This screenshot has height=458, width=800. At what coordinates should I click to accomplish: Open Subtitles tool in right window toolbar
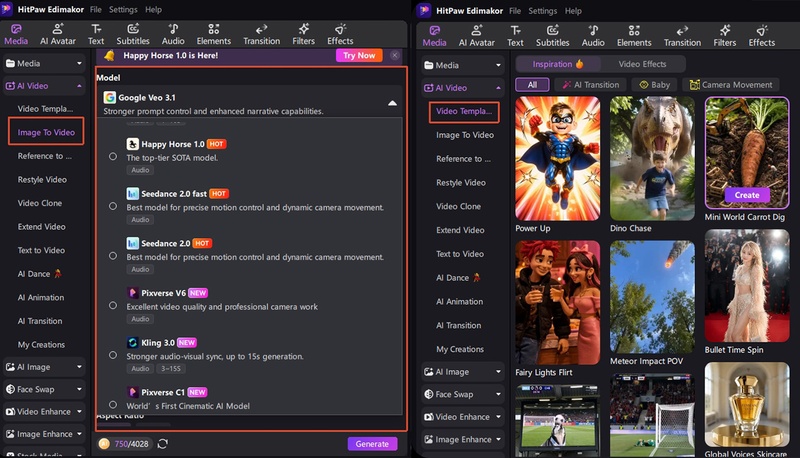coord(552,36)
